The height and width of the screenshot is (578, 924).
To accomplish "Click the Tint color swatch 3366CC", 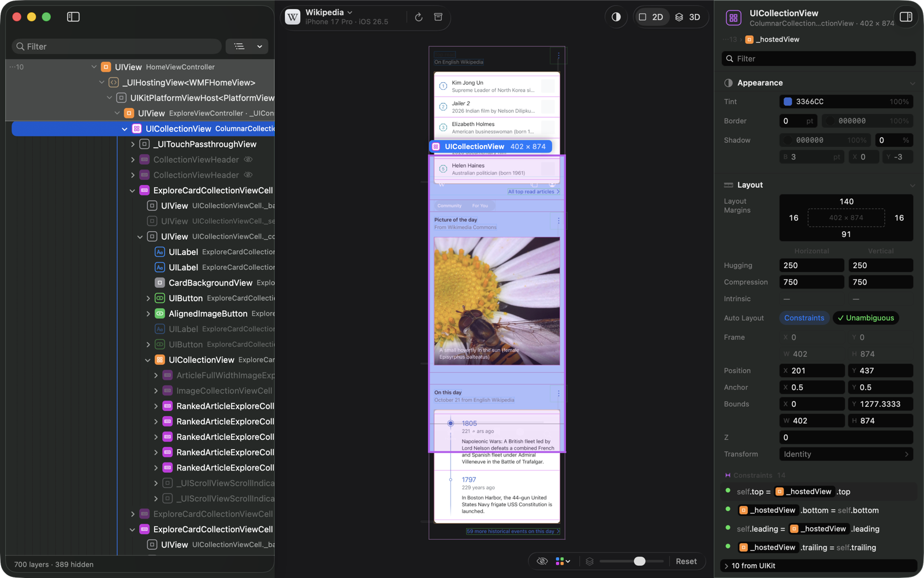I will point(788,102).
